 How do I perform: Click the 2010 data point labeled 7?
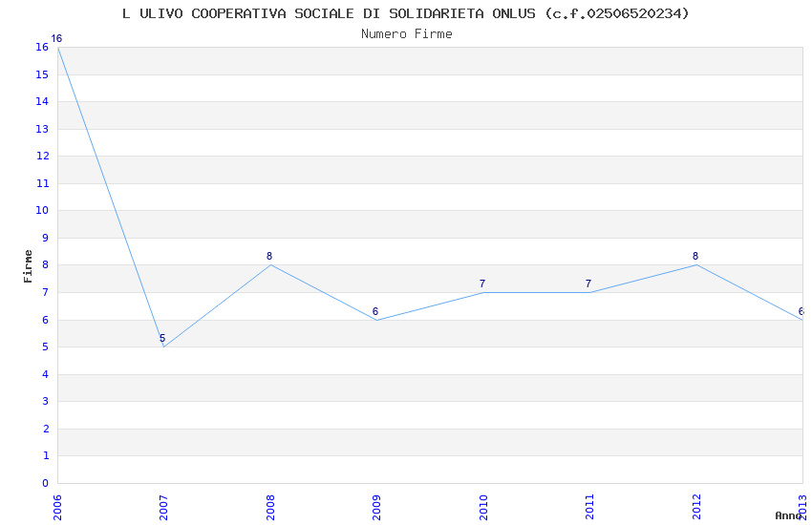pyautogui.click(x=483, y=292)
